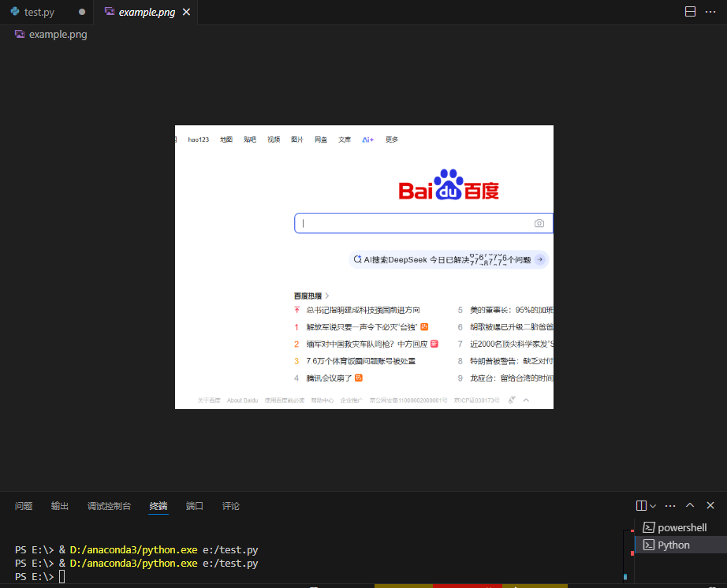This screenshot has height=588, width=727.
Task: Click the Baidu logo in the image preview
Action: 449,185
